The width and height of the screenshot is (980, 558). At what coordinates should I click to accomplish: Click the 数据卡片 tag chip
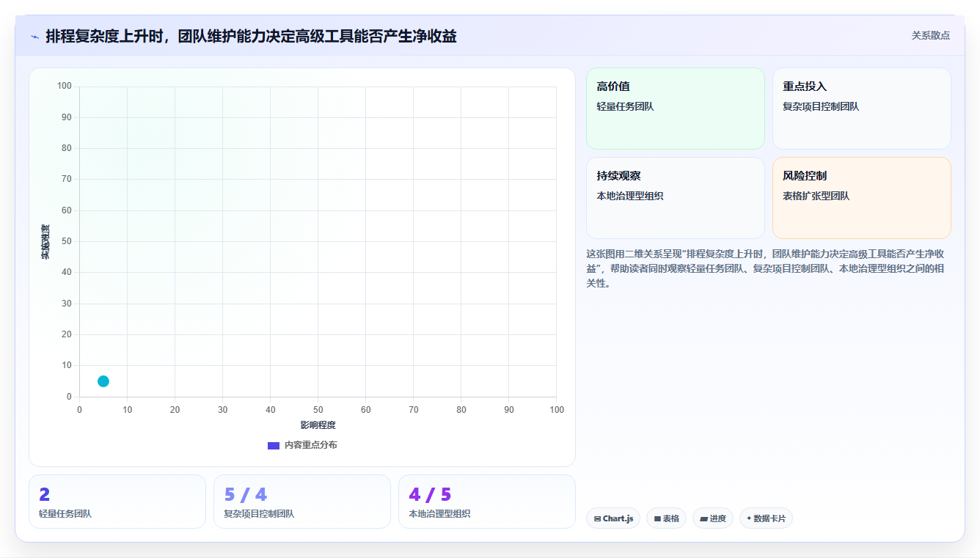point(766,518)
